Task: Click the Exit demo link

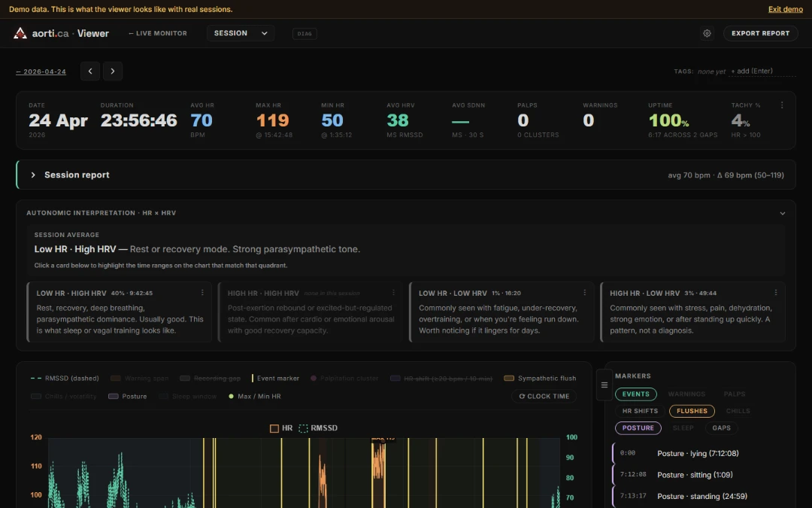Action: (785, 9)
